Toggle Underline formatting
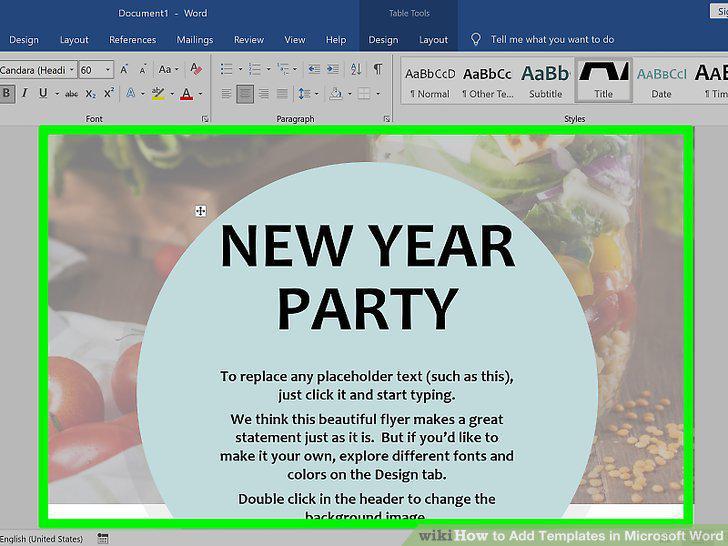 point(43,93)
